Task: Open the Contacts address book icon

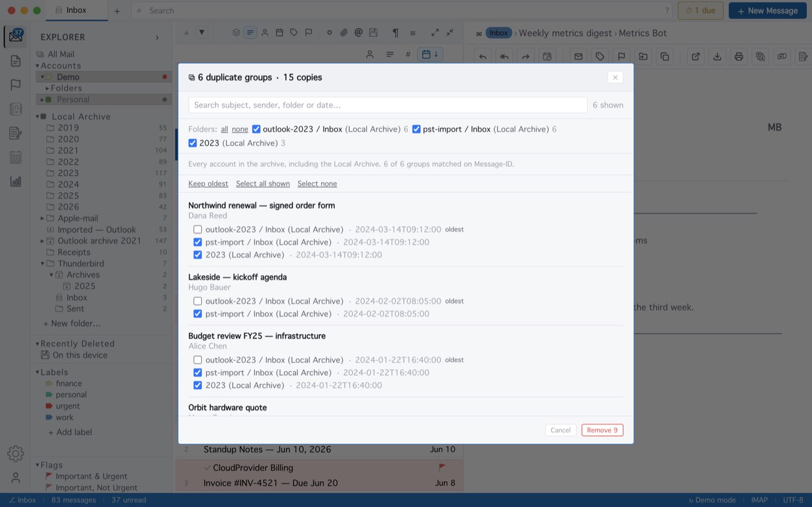Action: 16,109
